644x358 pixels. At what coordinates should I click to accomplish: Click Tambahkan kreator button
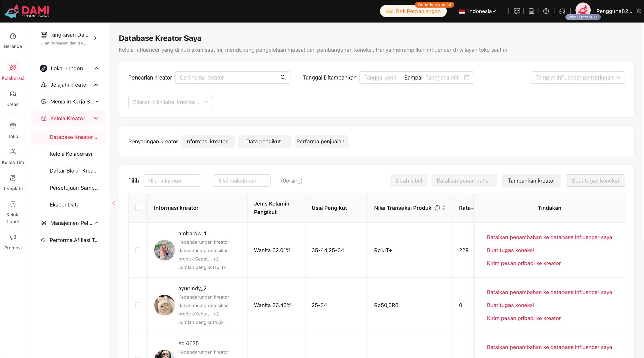(x=531, y=181)
